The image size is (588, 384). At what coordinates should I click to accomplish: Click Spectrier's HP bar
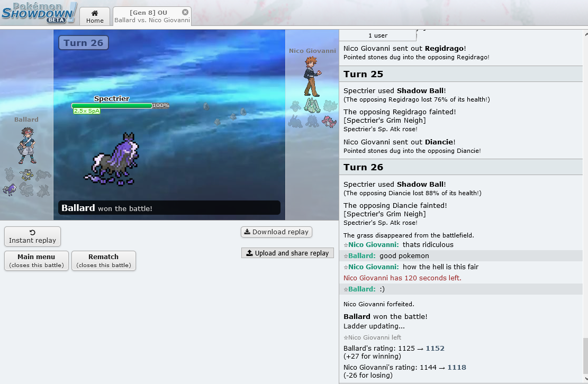[x=112, y=106]
